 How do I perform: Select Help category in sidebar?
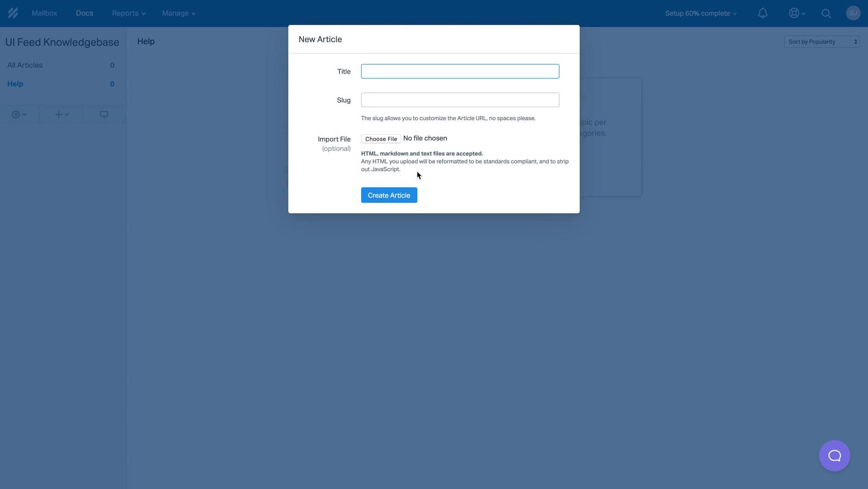[x=14, y=84]
